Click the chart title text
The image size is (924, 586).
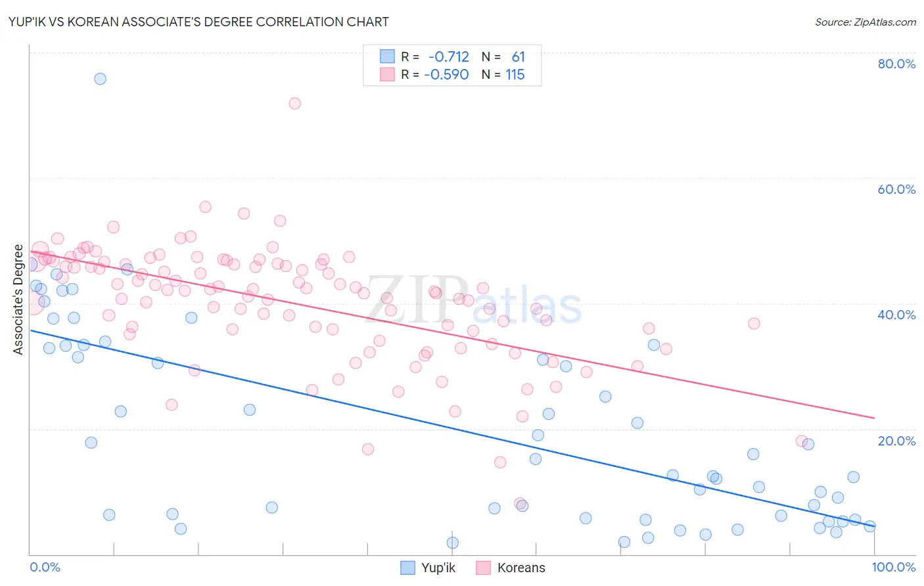click(x=198, y=22)
